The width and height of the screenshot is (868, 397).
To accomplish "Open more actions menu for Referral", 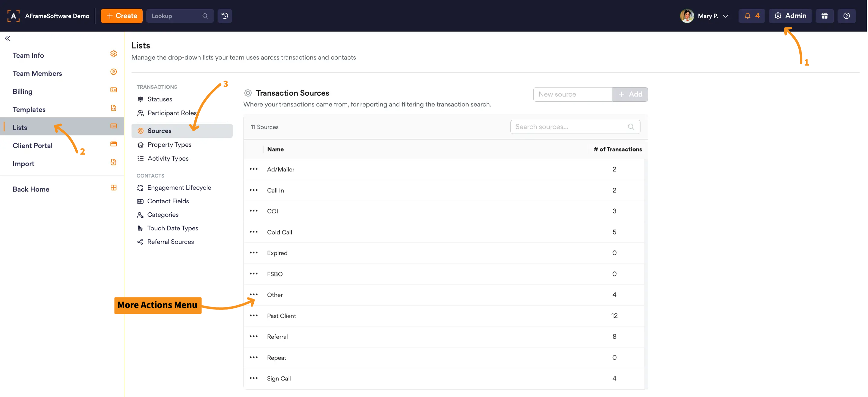I will click(254, 336).
